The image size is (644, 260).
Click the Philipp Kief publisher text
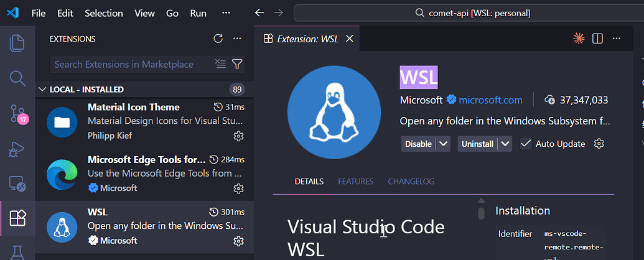click(x=110, y=136)
